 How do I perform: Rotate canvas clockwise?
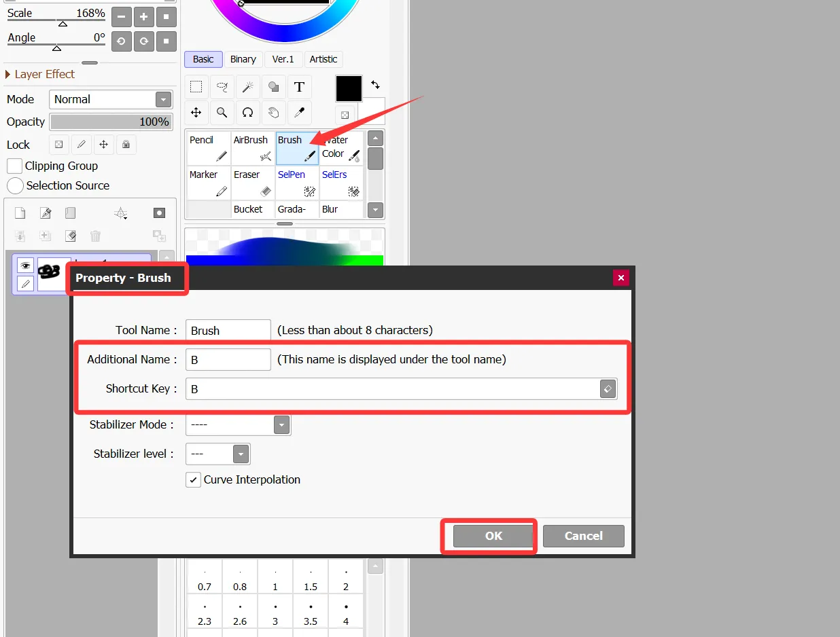[x=144, y=41]
